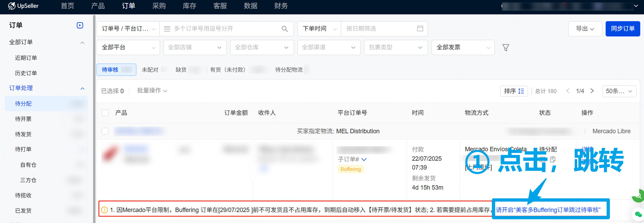Click the 排序 sort button
This screenshot has height=223, width=644.
(514, 91)
